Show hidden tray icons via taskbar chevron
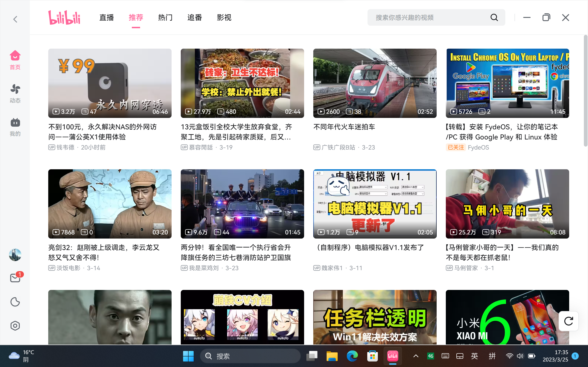 pos(416,356)
